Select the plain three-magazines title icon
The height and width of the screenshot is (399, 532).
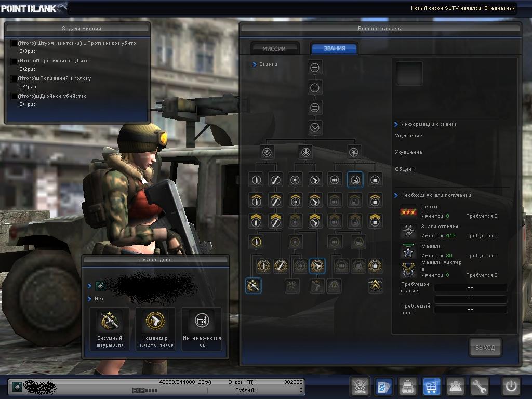coord(335,180)
